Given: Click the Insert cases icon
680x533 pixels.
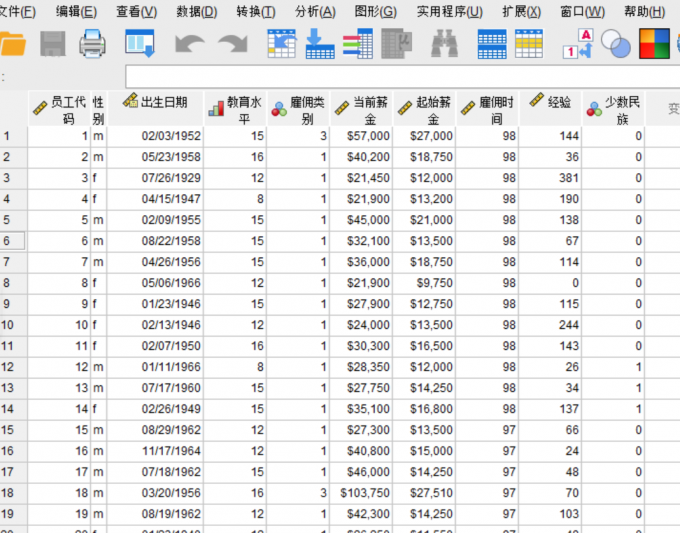Looking at the screenshot, I should coord(491,44).
